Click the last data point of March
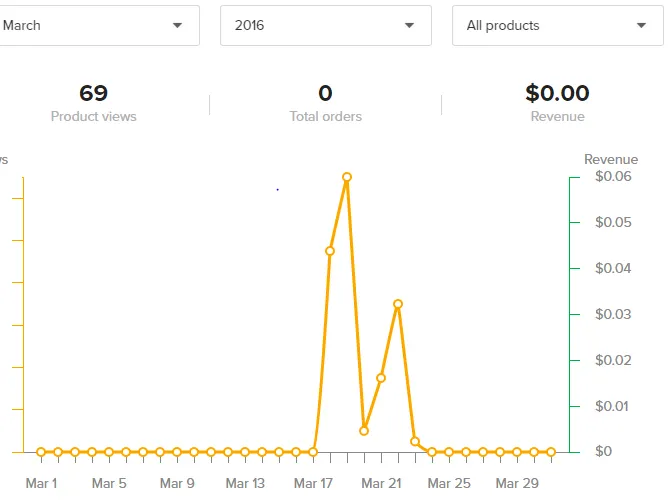The width and height of the screenshot is (669, 504). (551, 452)
